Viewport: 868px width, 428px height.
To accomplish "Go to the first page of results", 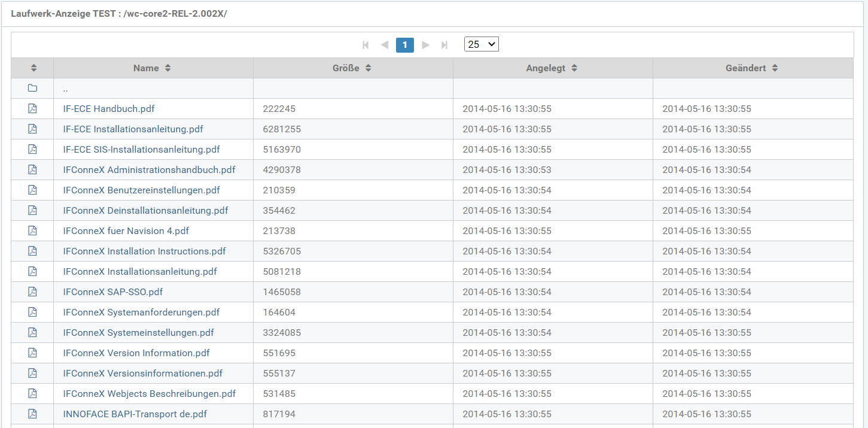I will (x=366, y=45).
